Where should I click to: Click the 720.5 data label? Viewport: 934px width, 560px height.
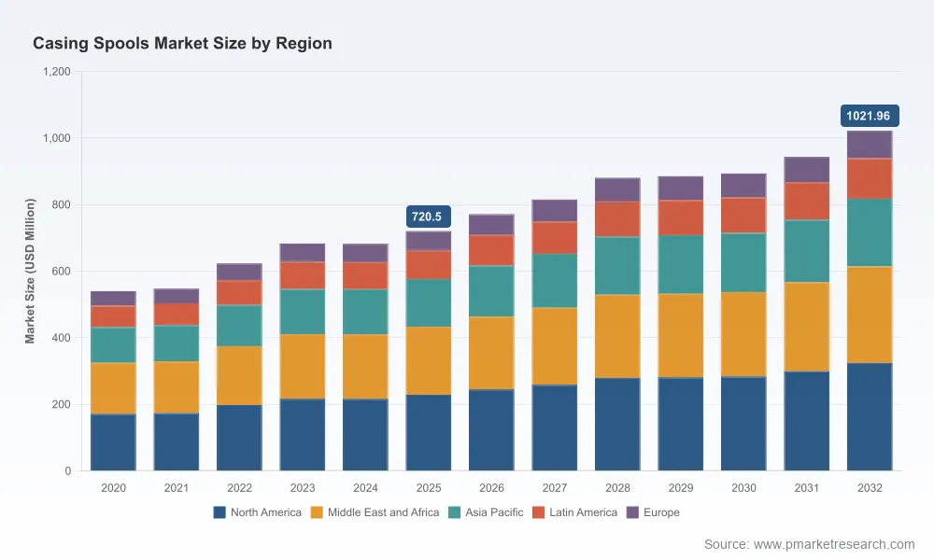click(x=429, y=217)
